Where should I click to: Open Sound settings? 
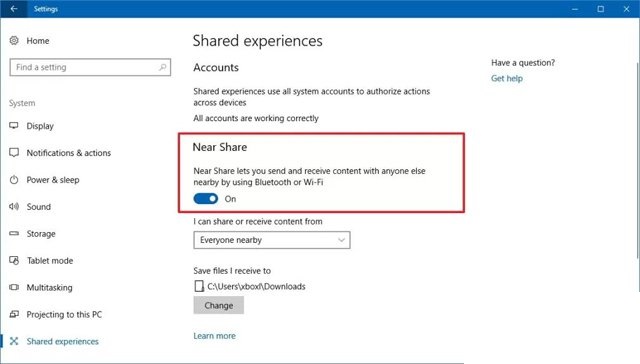[39, 206]
